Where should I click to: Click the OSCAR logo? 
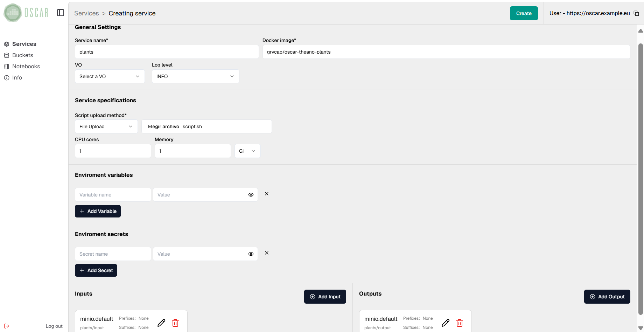pos(26,13)
